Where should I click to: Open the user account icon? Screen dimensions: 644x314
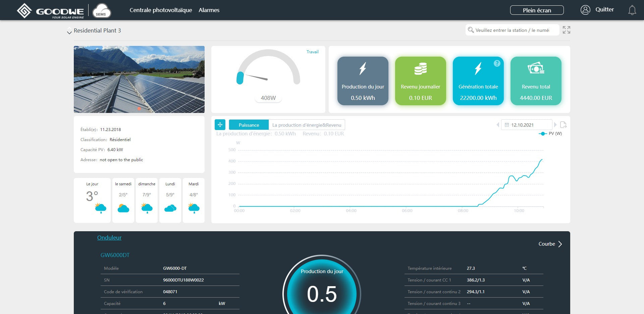585,10
